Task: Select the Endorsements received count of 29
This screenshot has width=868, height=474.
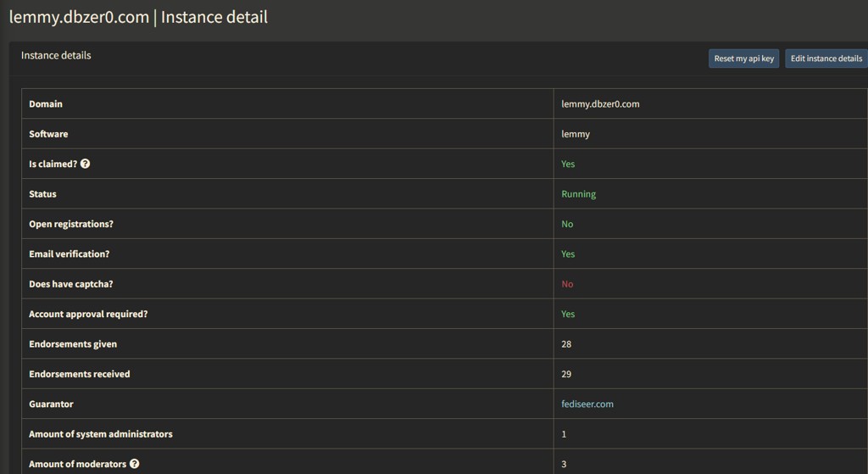Action: point(566,374)
